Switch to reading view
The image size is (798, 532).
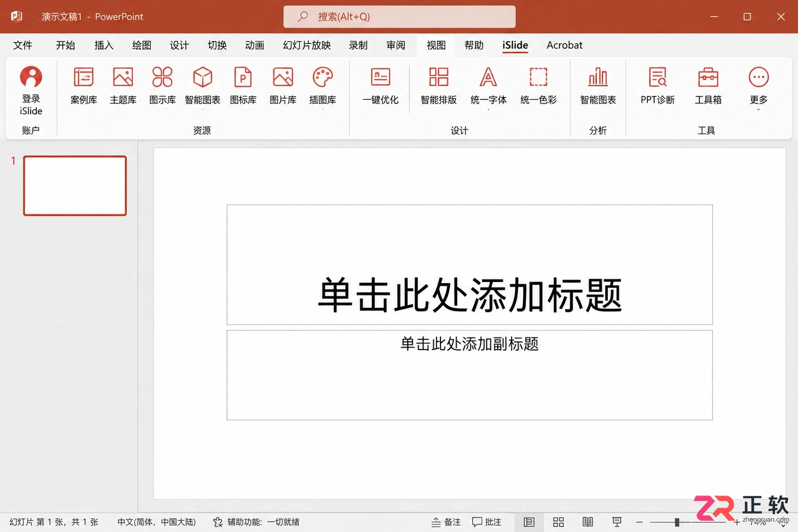point(588,522)
